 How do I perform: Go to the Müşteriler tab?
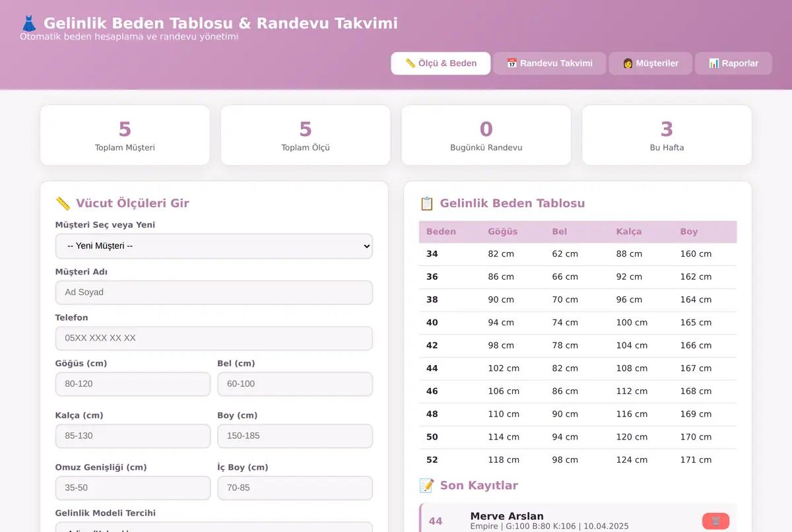click(650, 63)
